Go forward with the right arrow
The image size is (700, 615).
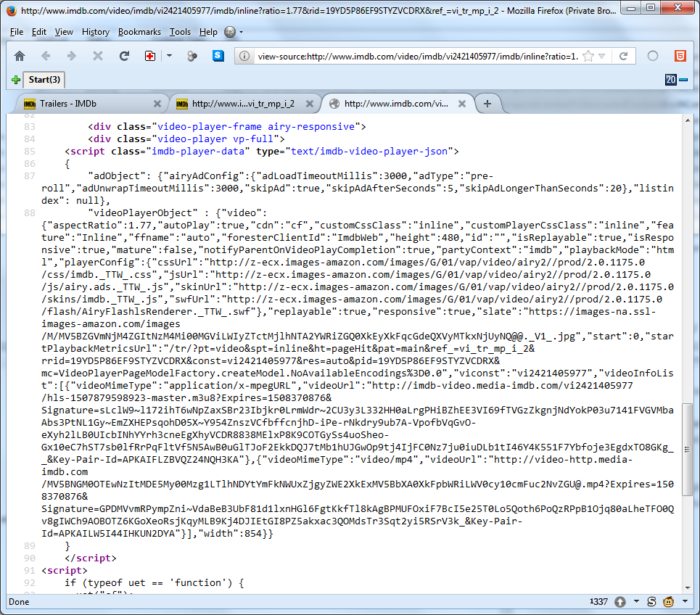71,56
